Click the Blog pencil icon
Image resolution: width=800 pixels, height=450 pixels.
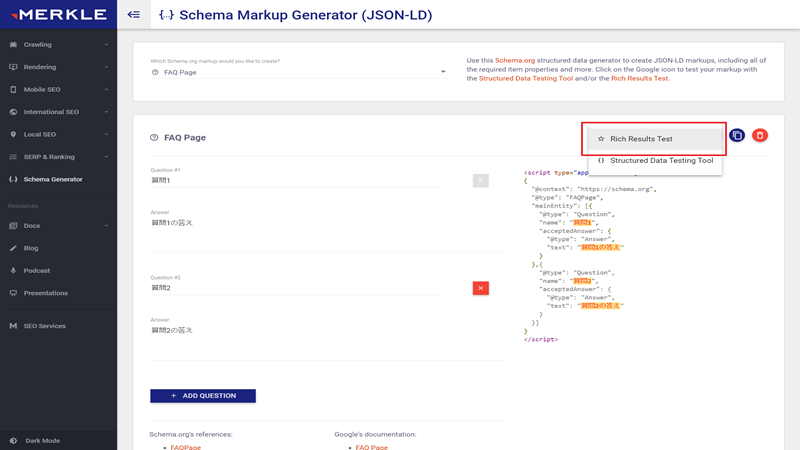pos(13,248)
